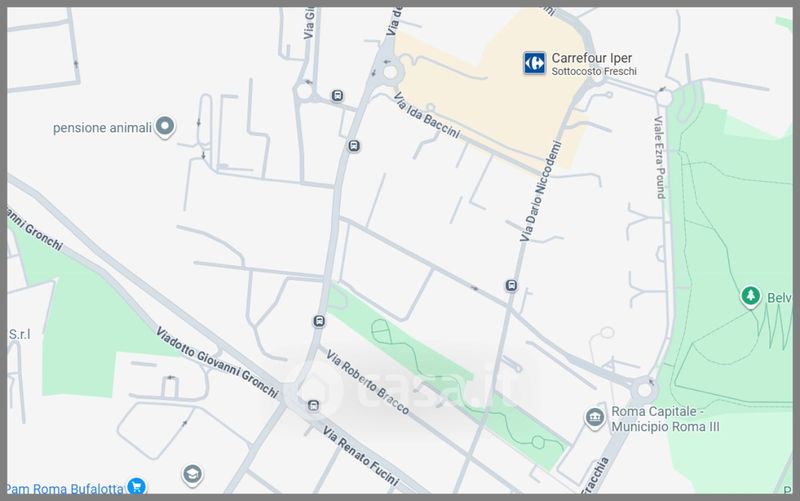Select the bus stop above Via Roberto Bracco

click(x=319, y=321)
